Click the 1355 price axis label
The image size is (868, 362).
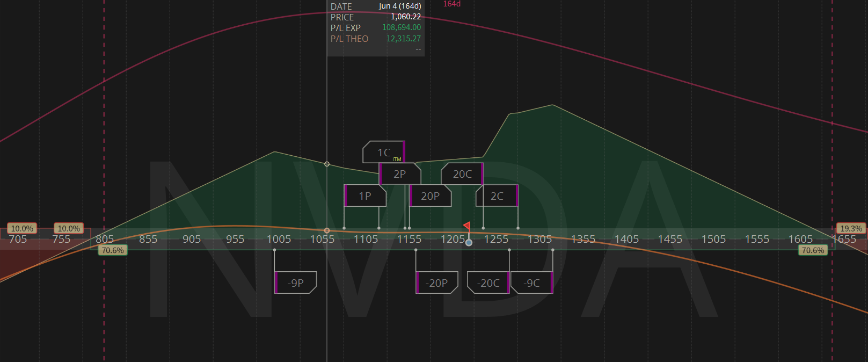tap(583, 239)
